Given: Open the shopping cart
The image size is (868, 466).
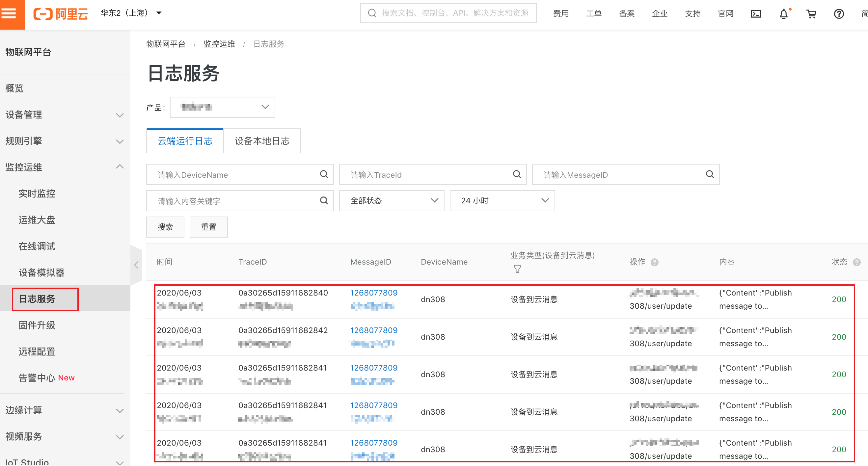Looking at the screenshot, I should tap(811, 14).
